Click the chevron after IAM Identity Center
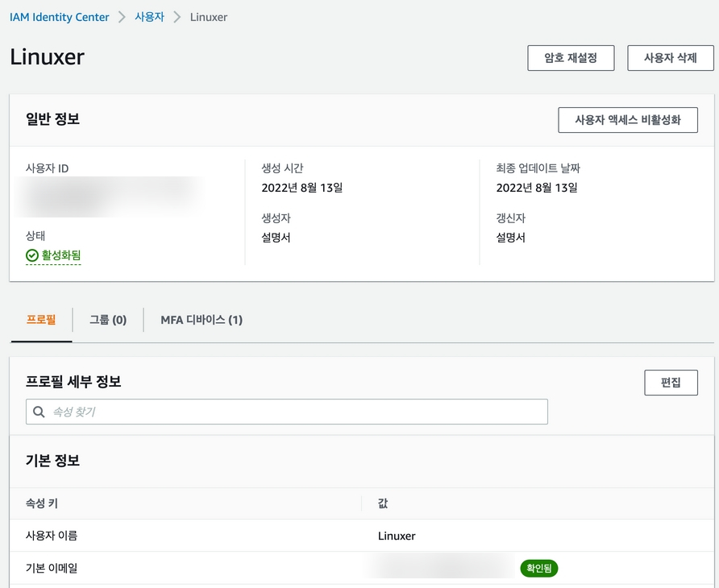Viewport: 719px width, 588px height. tap(122, 17)
